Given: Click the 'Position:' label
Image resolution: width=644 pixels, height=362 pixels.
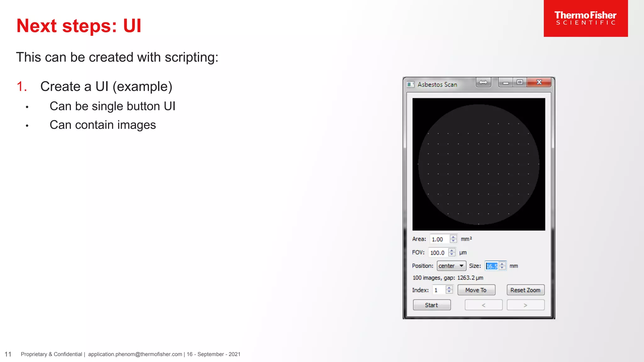Looking at the screenshot, I should 423,266.
